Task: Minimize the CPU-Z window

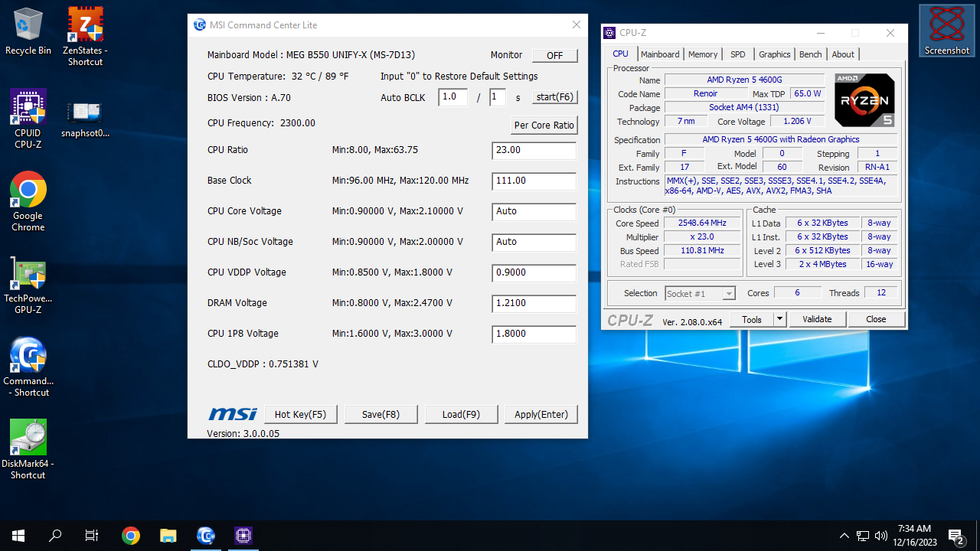Action: point(821,33)
